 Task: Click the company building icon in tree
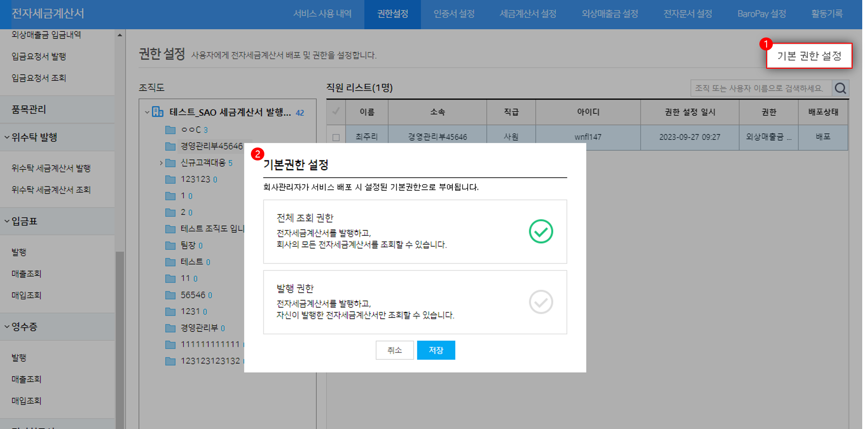coord(158,112)
